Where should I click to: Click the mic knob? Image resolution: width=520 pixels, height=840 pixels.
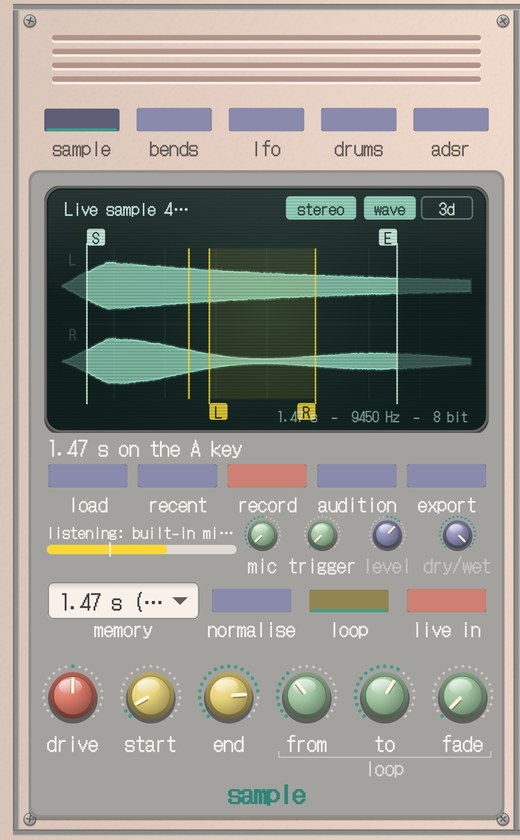click(262, 535)
